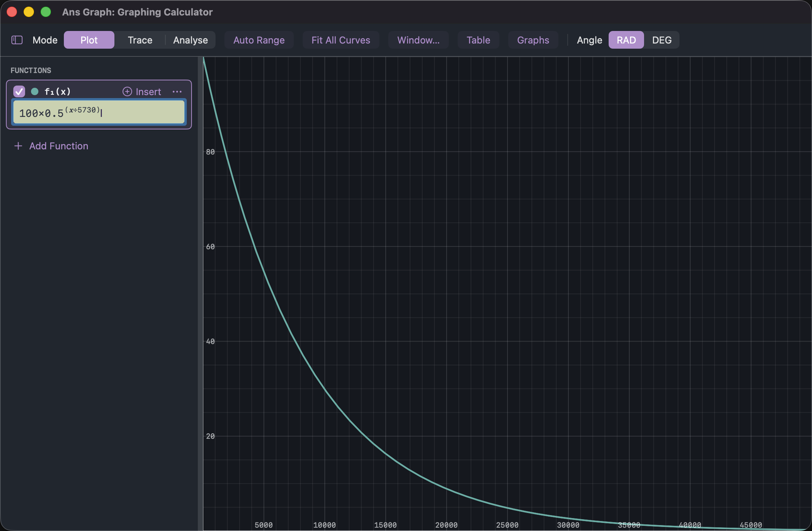Click the x-axis label 30000
The width and height of the screenshot is (812, 531).
pos(568,525)
